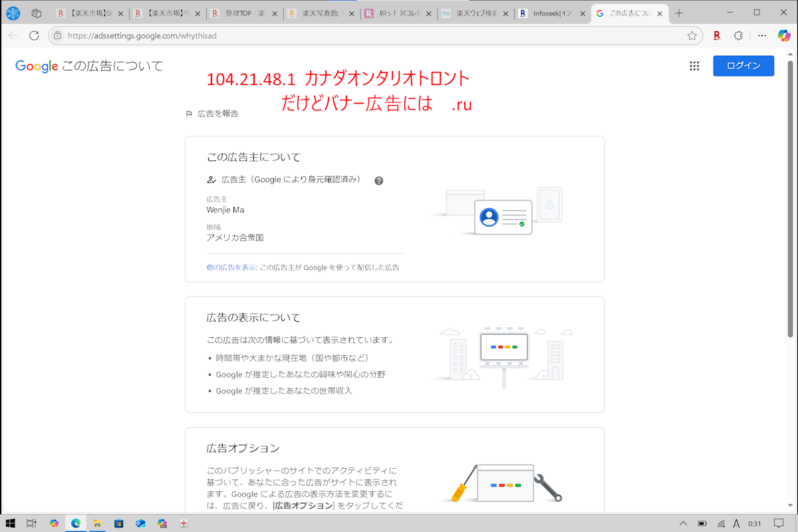Launch Copilot from the taskbar
Screen dimensions: 798x532
pos(54,523)
